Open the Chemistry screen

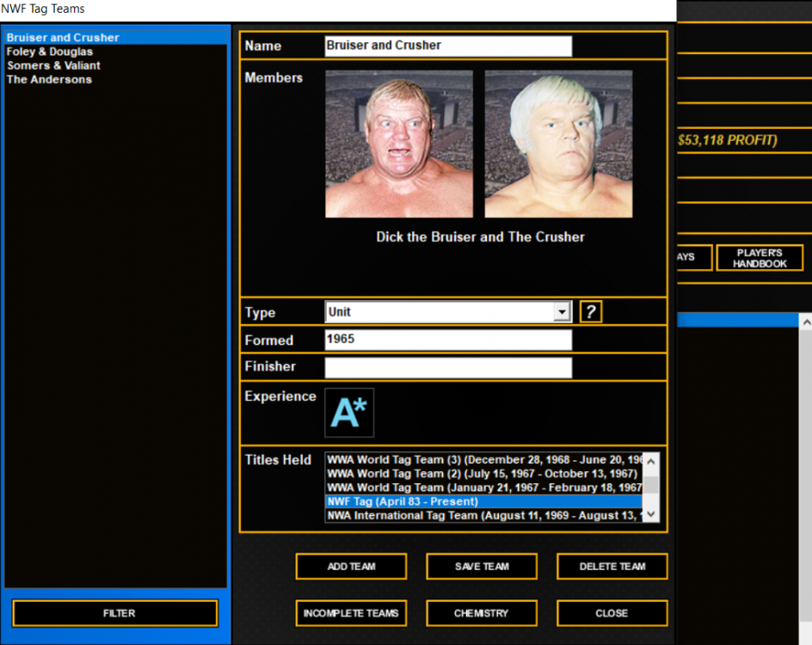(481, 613)
